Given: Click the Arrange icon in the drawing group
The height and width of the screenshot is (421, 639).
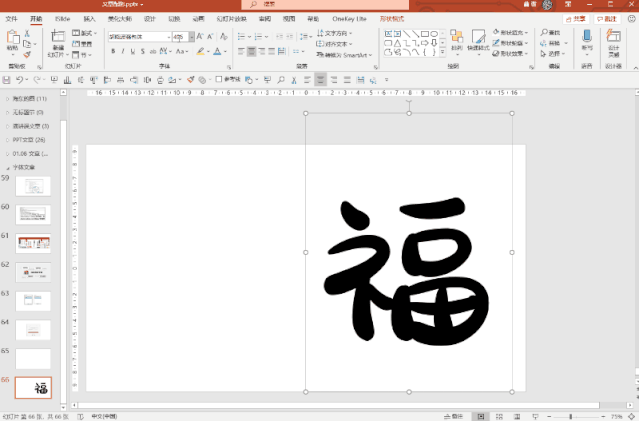Looking at the screenshot, I should pyautogui.click(x=456, y=37).
